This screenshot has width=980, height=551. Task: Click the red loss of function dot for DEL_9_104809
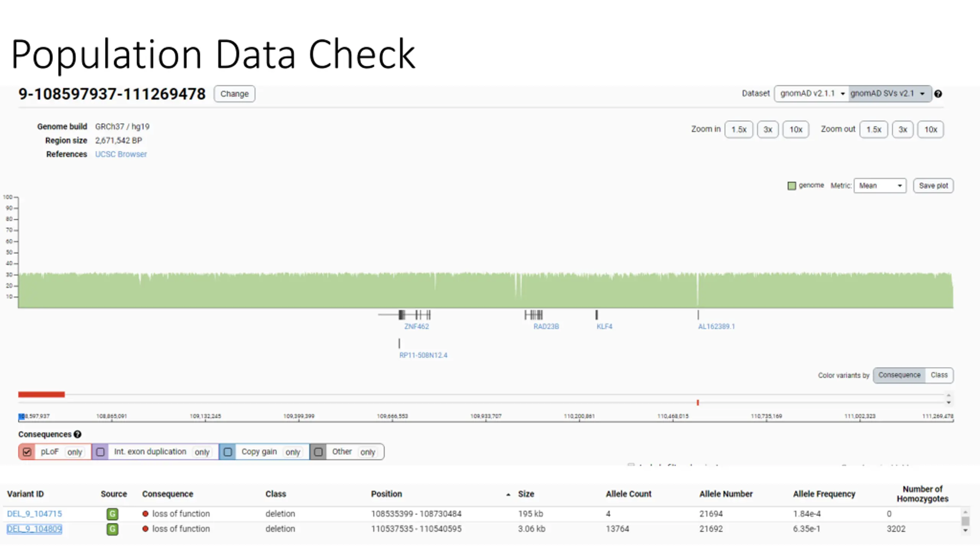pyautogui.click(x=145, y=529)
